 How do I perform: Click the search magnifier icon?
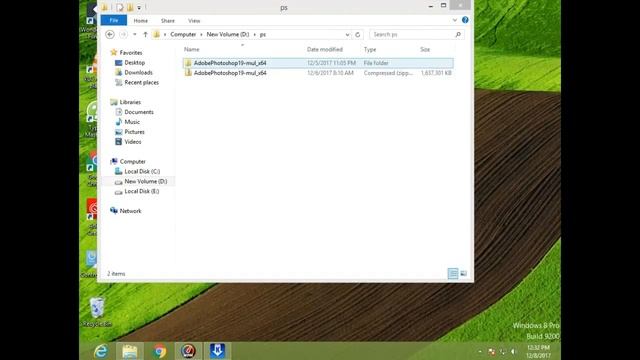coord(458,35)
